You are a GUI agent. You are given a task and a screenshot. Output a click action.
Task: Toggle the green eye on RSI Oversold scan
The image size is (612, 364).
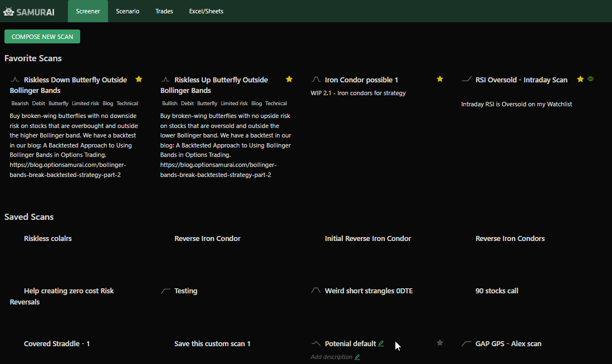[x=591, y=79]
